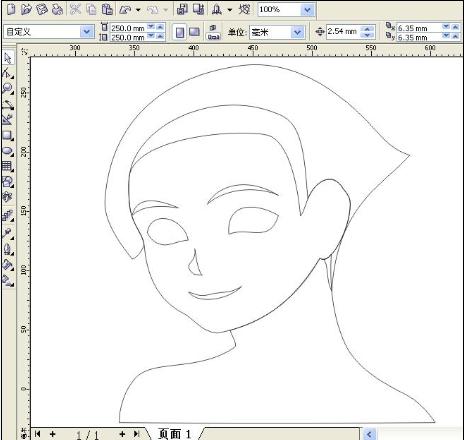The width and height of the screenshot is (464, 440).
Task: Open a file with the Open icon
Action: click(x=26, y=9)
